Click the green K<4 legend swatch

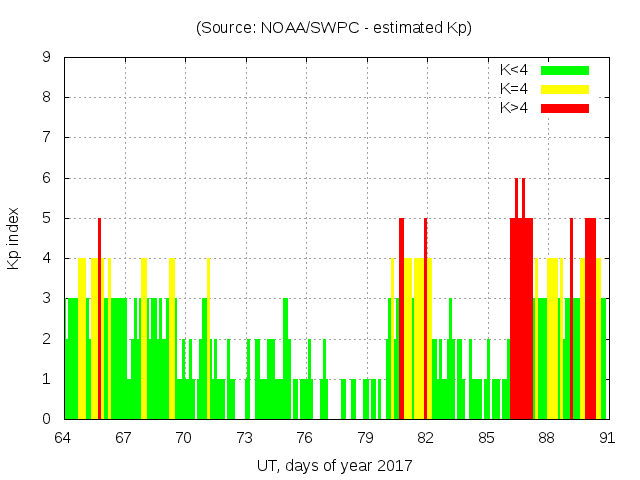tap(565, 70)
